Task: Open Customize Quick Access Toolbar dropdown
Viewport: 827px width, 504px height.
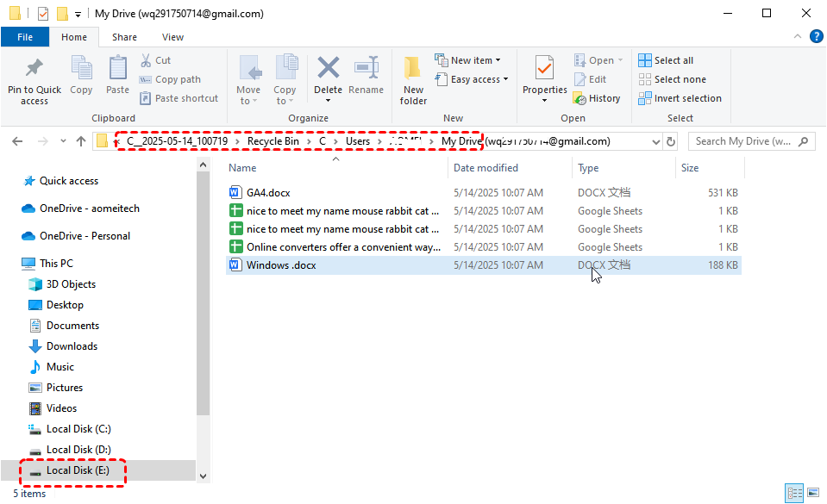Action: click(x=78, y=15)
